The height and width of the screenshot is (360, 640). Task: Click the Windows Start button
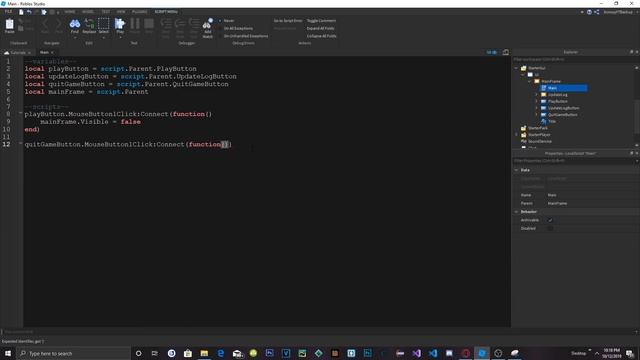click(x=8, y=353)
